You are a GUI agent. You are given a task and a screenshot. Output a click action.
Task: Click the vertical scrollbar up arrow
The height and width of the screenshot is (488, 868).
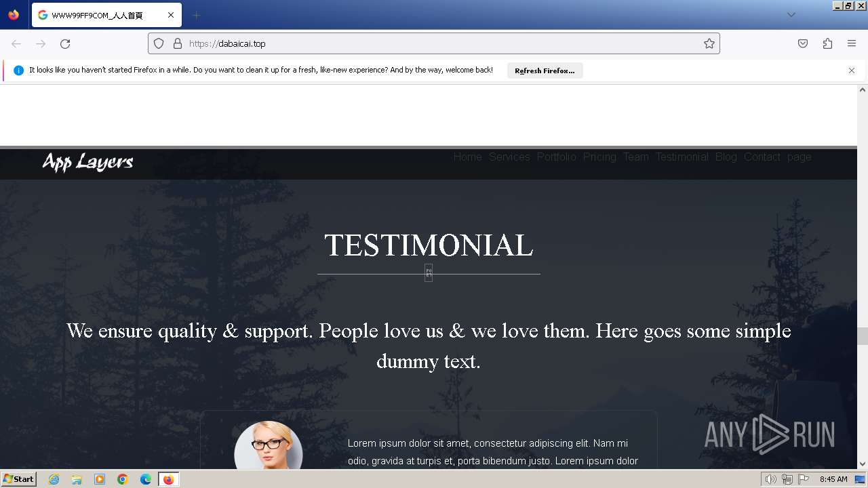[x=863, y=89]
